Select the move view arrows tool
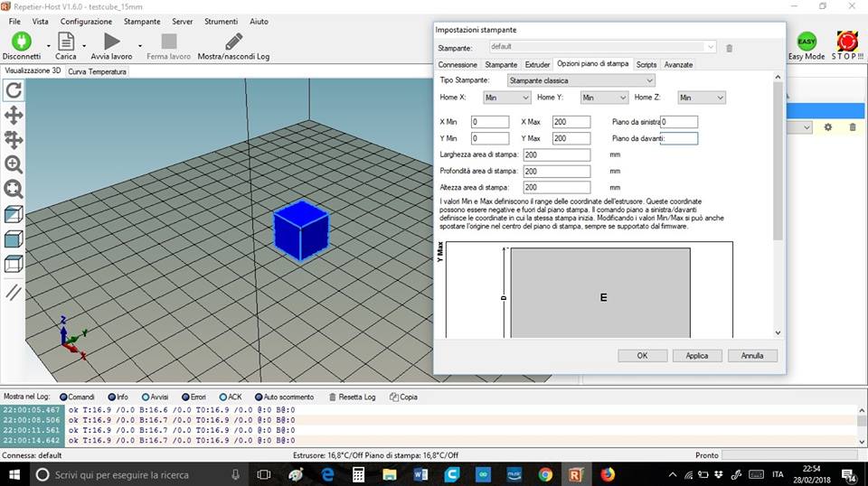868x486 pixels. (x=14, y=115)
